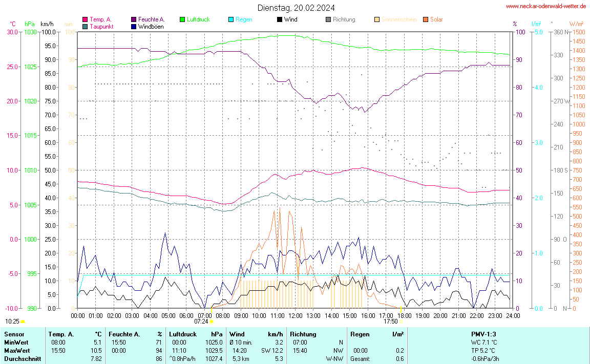
Task: Click the green Luftdruck legend swatch
Action: [182, 19]
